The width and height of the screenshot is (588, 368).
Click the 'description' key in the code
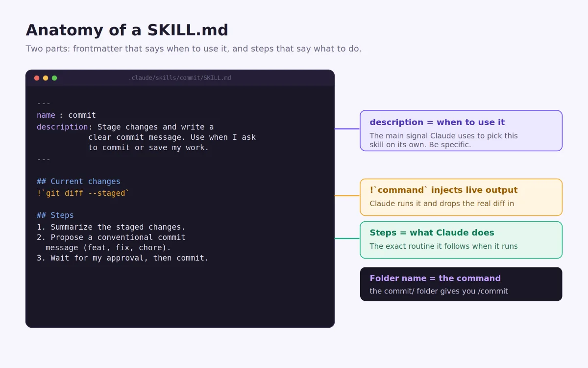pos(62,127)
